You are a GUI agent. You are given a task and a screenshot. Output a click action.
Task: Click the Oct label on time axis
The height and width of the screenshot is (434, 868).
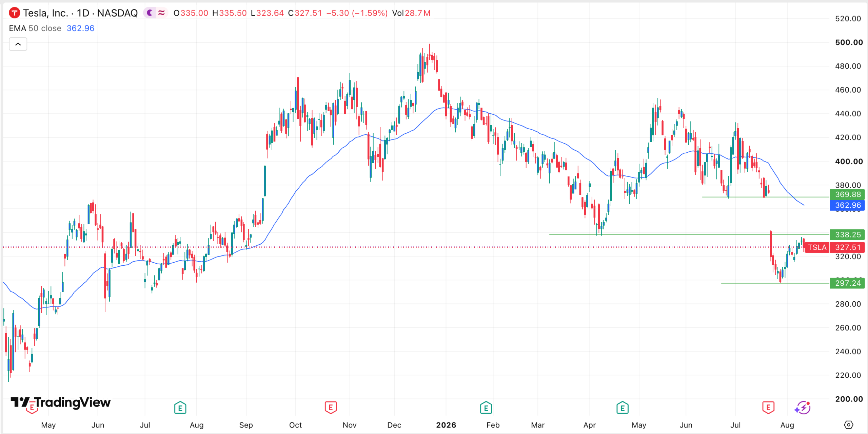295,425
